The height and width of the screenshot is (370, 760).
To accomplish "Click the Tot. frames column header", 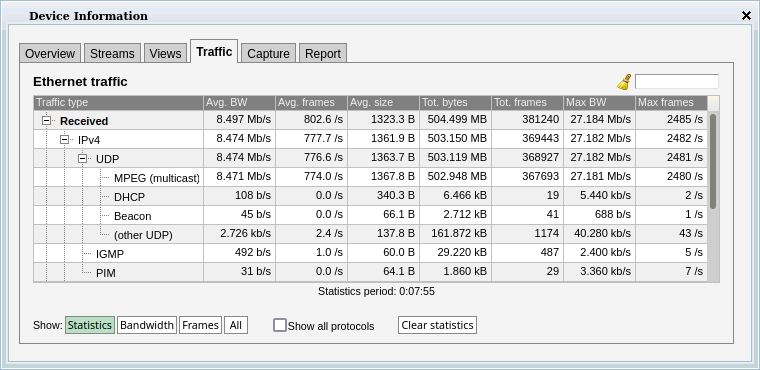I will [527, 103].
